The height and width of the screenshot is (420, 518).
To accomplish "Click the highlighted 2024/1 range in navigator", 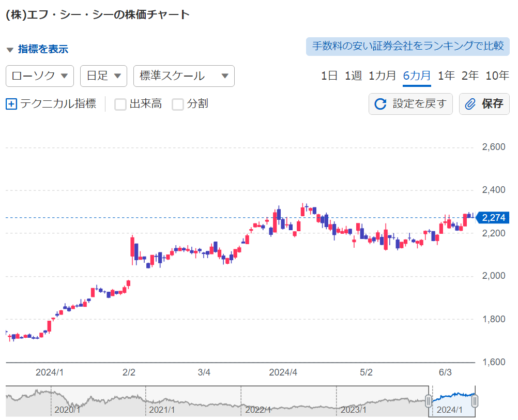I will click(x=452, y=401).
